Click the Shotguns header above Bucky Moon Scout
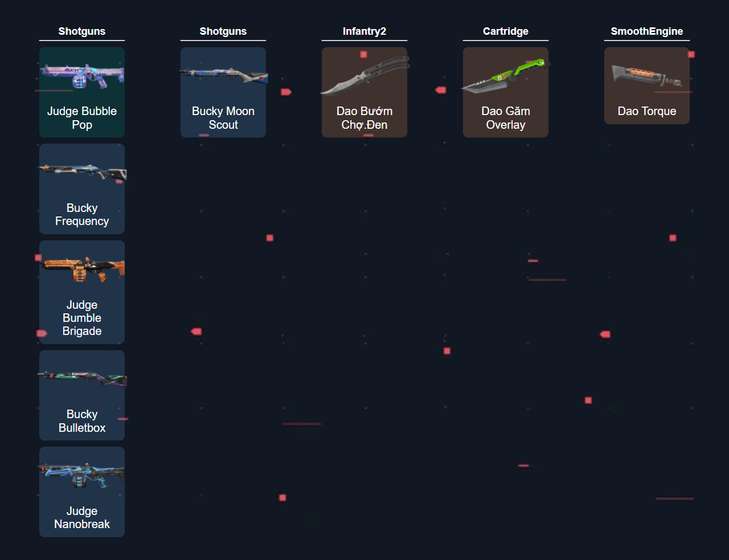This screenshot has height=560, width=729. 223,31
